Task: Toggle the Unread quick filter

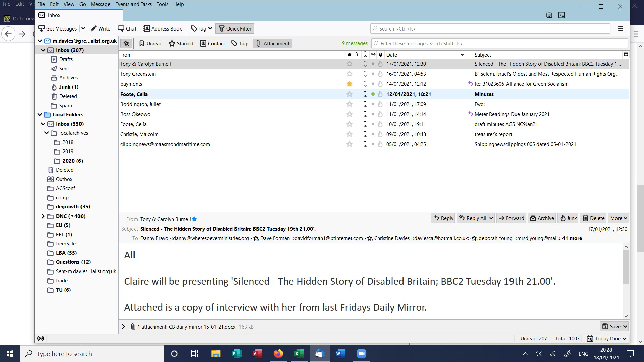Action: coord(151,43)
